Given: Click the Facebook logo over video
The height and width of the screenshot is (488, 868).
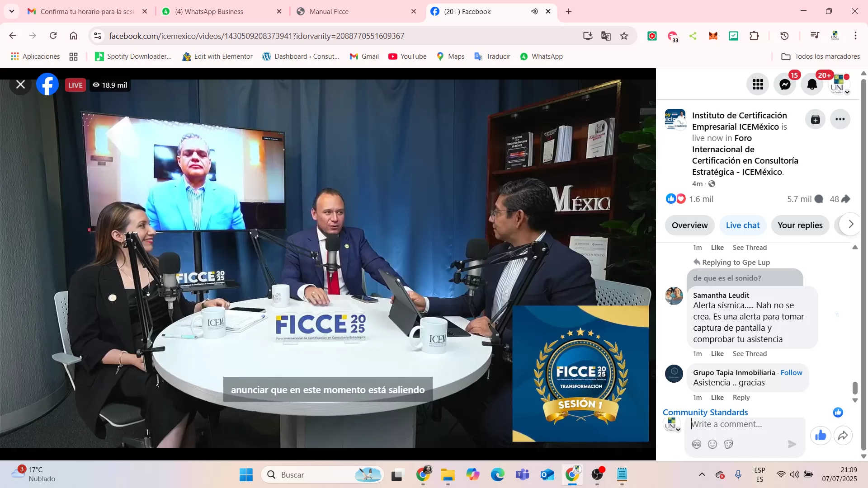Looking at the screenshot, I should point(47,84).
